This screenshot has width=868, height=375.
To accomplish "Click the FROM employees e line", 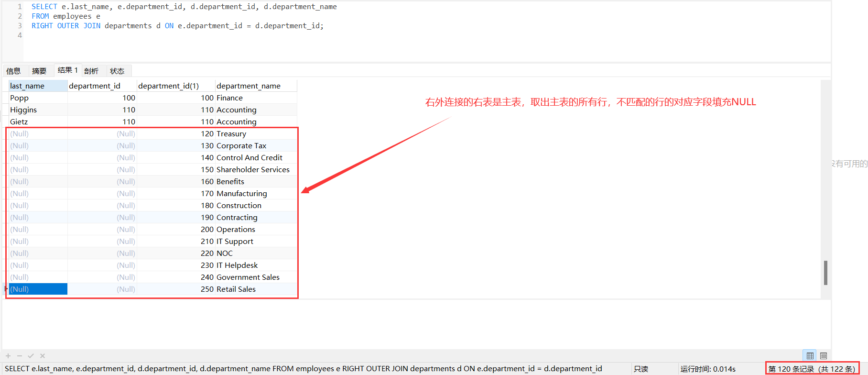I will pyautogui.click(x=66, y=16).
